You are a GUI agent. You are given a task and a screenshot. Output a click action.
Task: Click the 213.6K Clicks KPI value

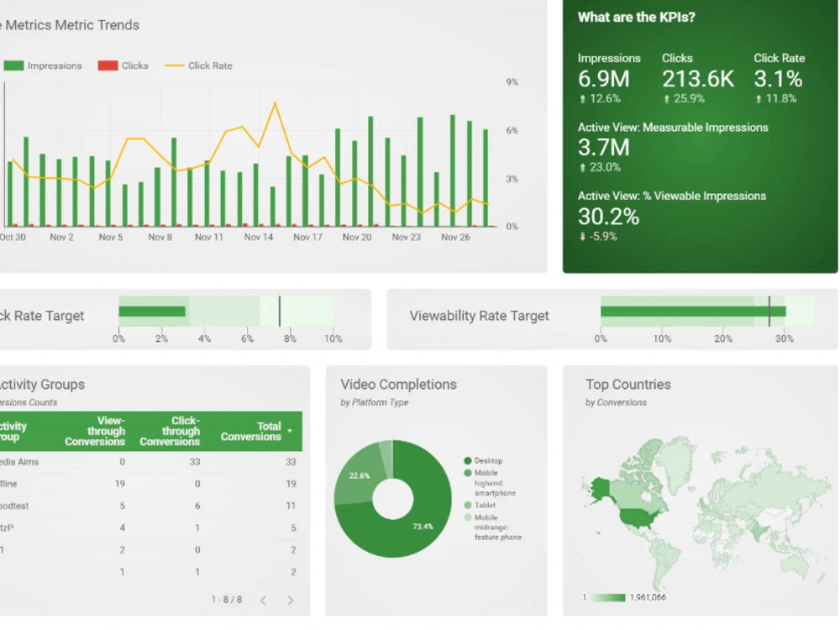point(698,79)
